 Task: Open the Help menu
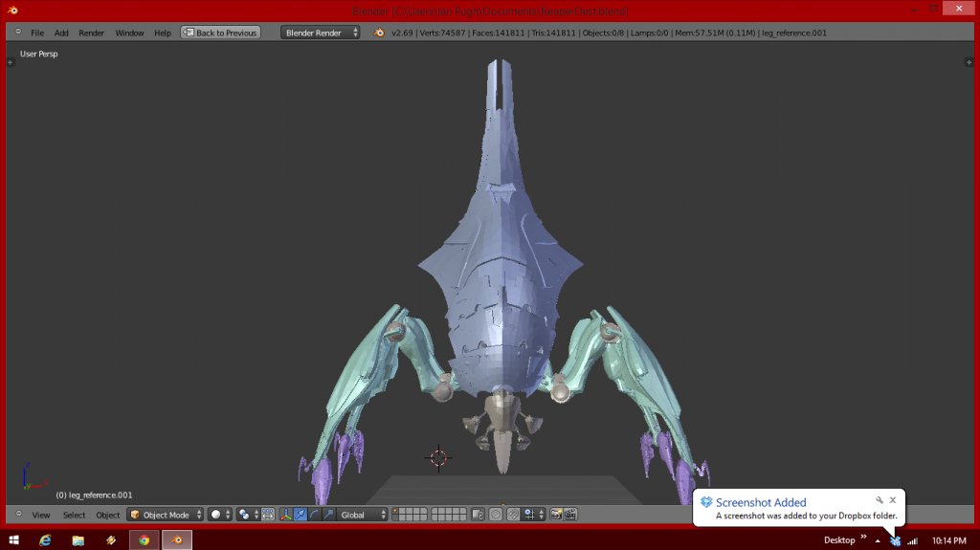[163, 33]
